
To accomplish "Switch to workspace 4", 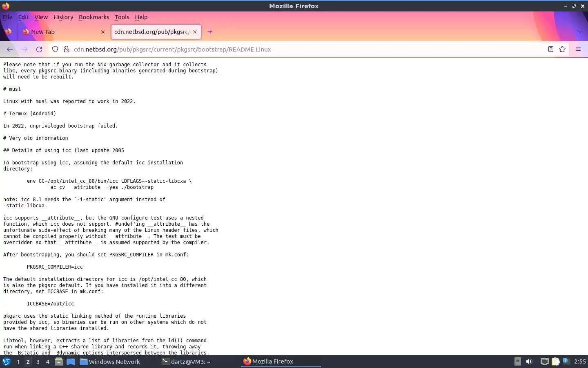I will (x=47, y=362).
